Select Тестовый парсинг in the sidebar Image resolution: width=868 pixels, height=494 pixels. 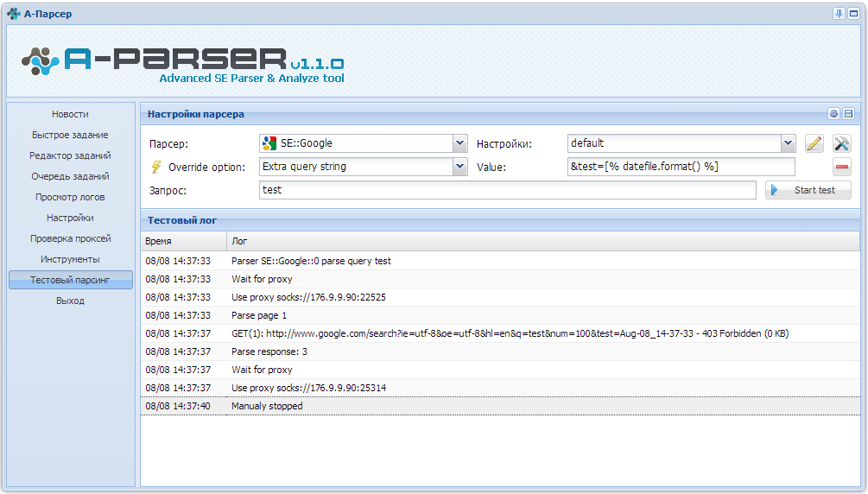(70, 280)
